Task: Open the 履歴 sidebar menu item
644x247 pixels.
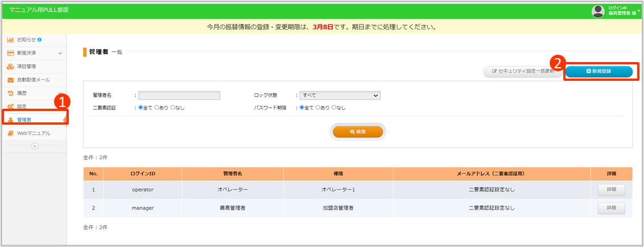Action: [22, 93]
